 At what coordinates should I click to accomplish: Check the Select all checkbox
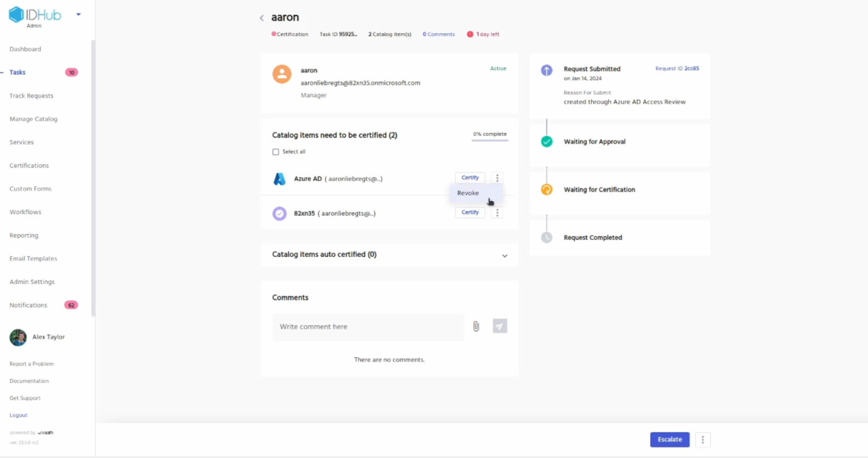pyautogui.click(x=276, y=152)
